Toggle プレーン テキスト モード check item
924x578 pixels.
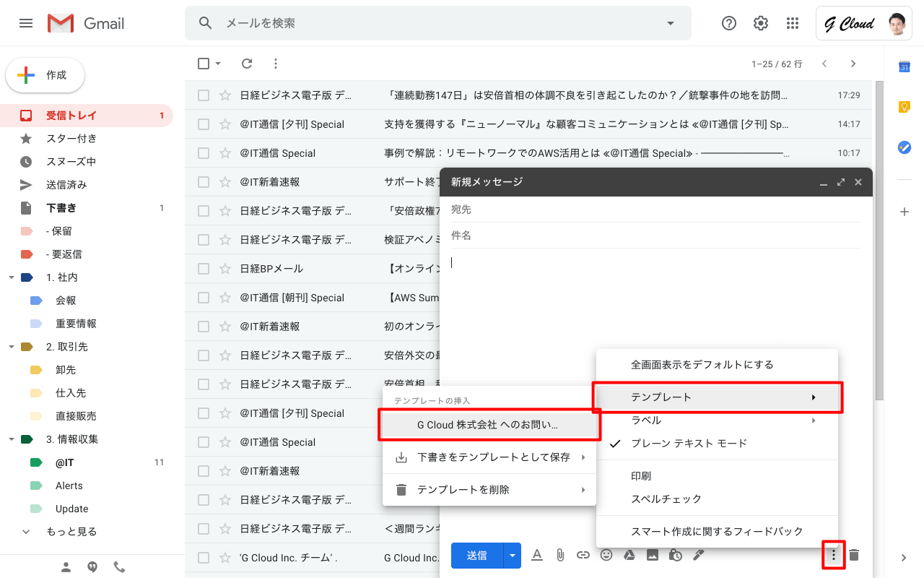717,444
